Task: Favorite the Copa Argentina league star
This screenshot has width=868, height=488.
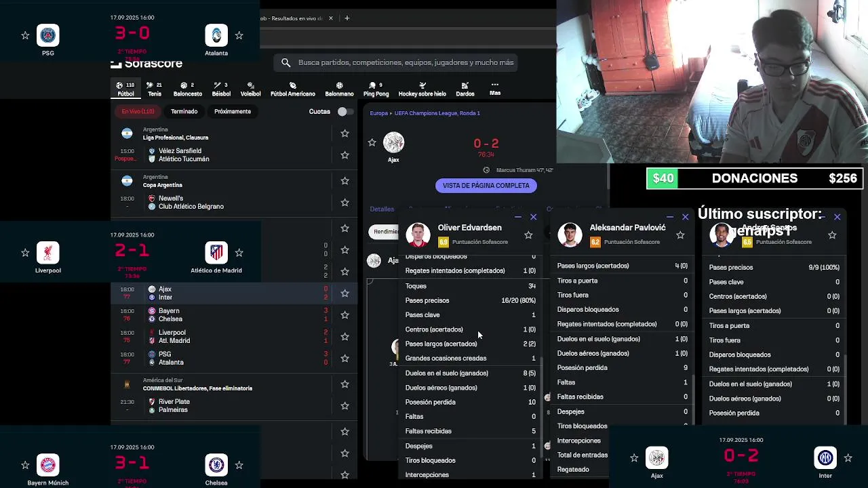Action: click(x=344, y=181)
